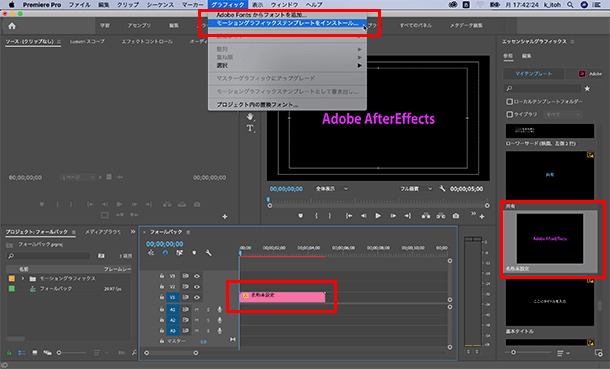Go to Out point in Program Monitor
This screenshot has width=610, height=369.
[407, 215]
